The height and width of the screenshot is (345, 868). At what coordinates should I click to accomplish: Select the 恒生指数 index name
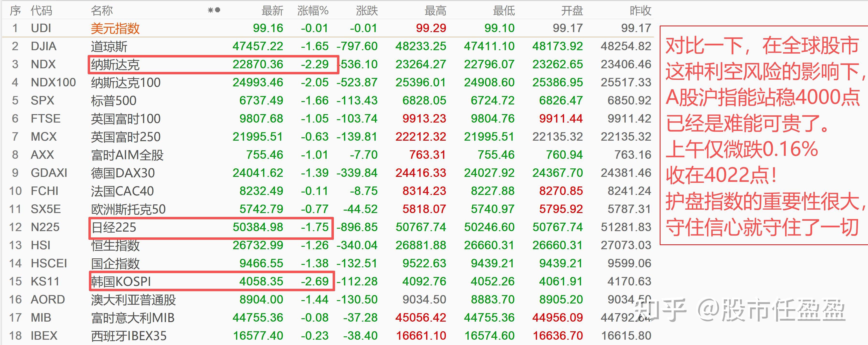(115, 245)
